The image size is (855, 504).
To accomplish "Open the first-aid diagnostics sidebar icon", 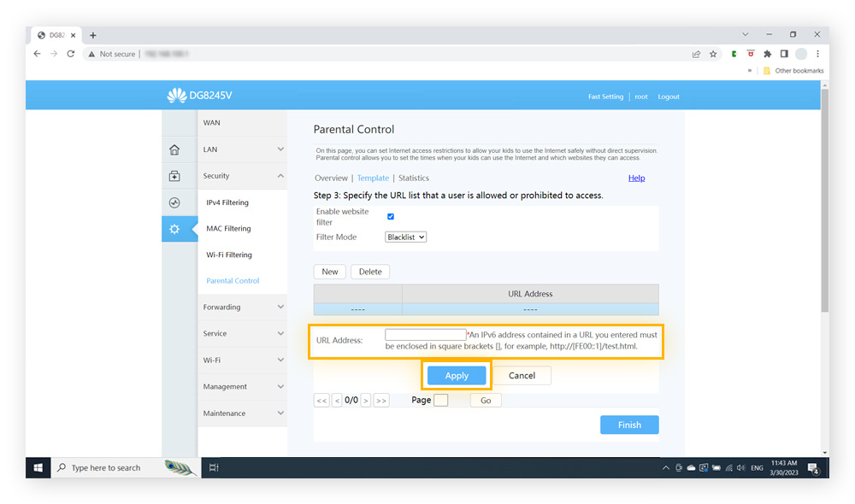I will coord(174,176).
